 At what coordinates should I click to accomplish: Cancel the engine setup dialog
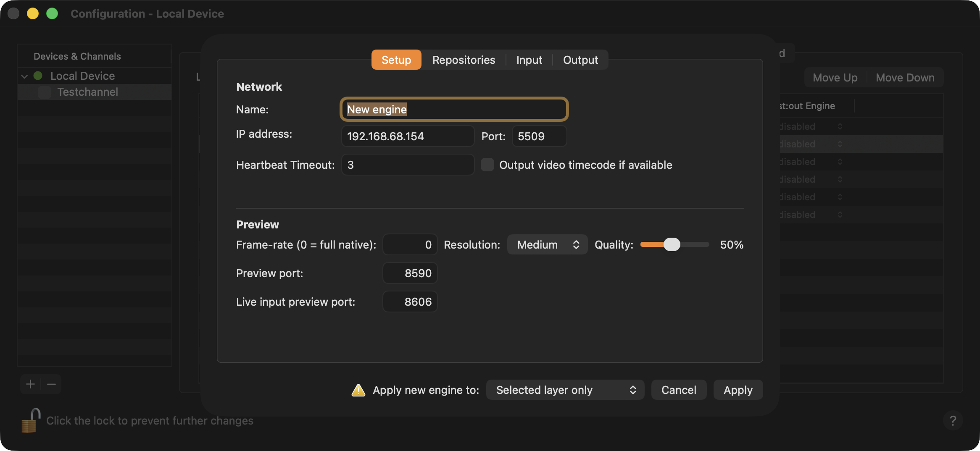tap(679, 390)
